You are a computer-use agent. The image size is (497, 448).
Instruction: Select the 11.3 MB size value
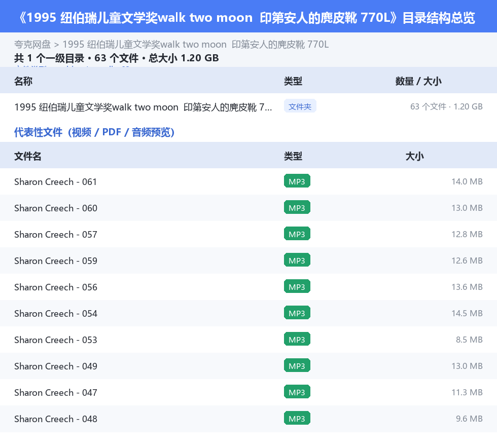pyautogui.click(x=467, y=392)
